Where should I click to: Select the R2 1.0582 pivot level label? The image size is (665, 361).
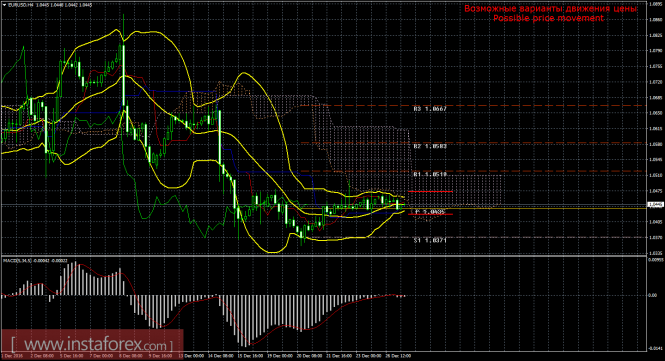430,146
